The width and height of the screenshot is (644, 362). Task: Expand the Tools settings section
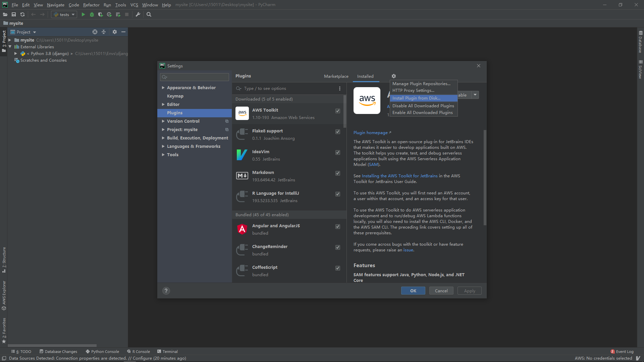click(x=163, y=155)
